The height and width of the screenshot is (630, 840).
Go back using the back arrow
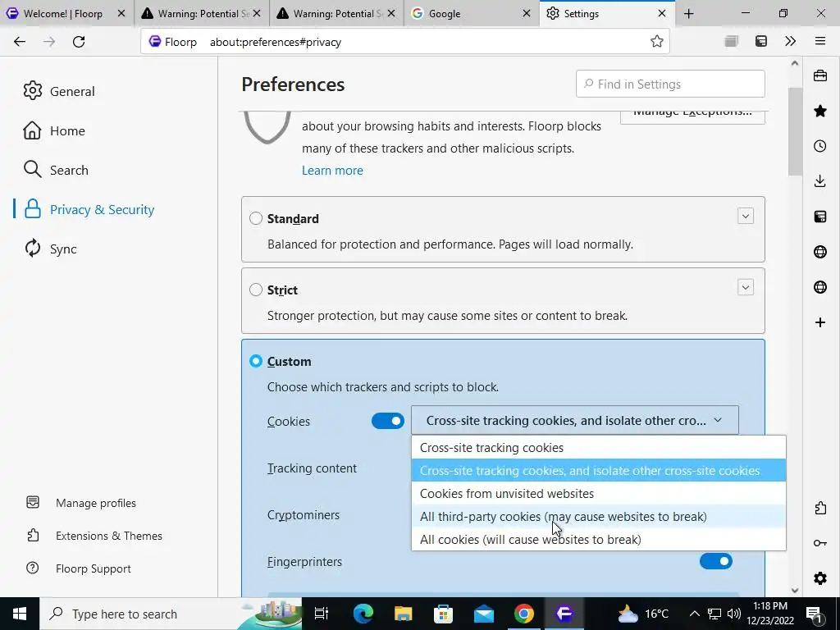click(x=20, y=42)
